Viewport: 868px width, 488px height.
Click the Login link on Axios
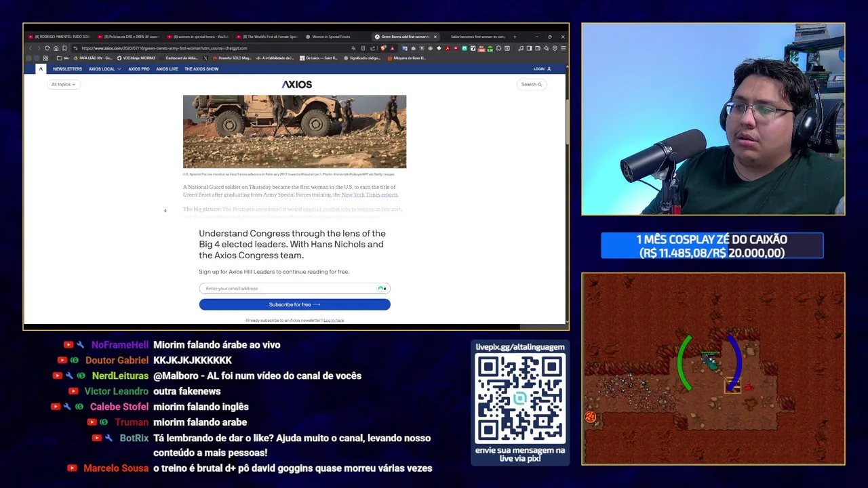pos(542,69)
